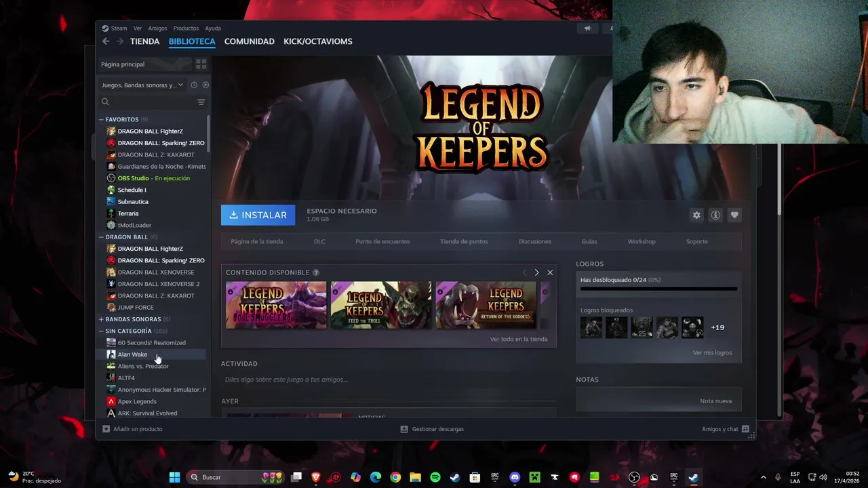Click Ver todo en la tienda
The width and height of the screenshot is (868, 488).
click(x=519, y=339)
